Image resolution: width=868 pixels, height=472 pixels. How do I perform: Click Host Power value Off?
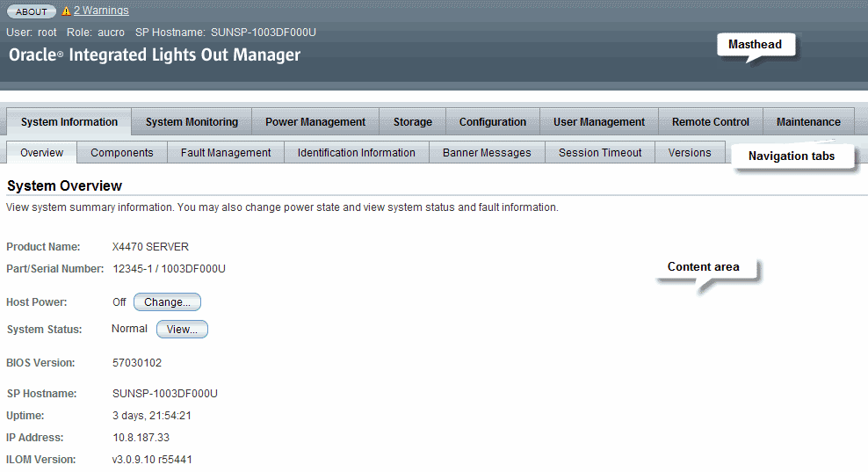click(119, 302)
